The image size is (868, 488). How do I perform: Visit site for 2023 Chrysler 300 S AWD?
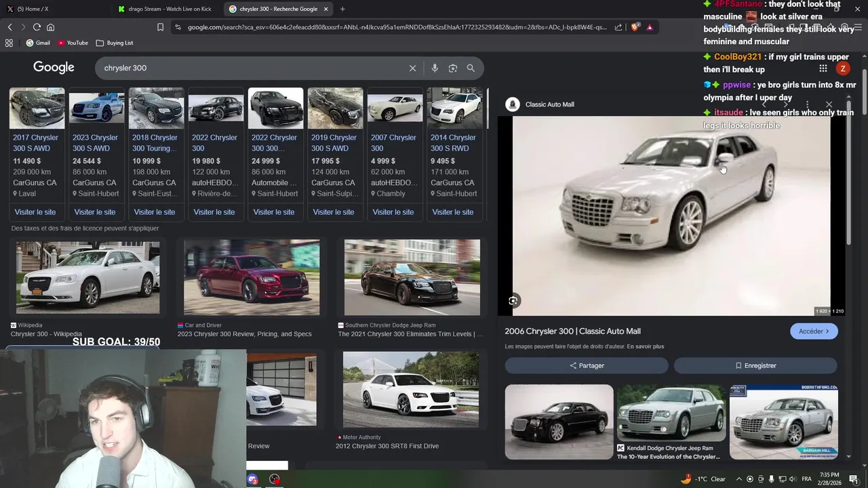click(x=95, y=212)
